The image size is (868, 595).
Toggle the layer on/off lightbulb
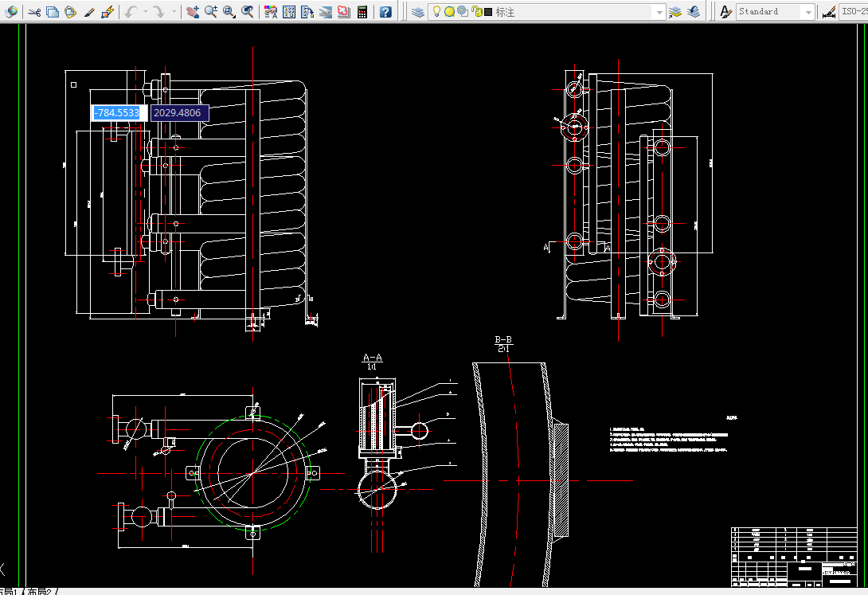pyautogui.click(x=436, y=12)
